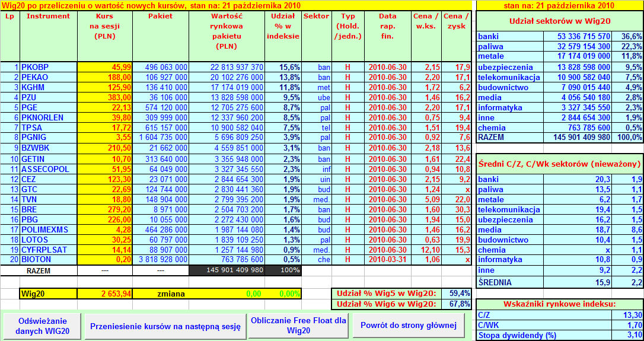
Task: Select the PZU instrument cell
Action: point(49,97)
